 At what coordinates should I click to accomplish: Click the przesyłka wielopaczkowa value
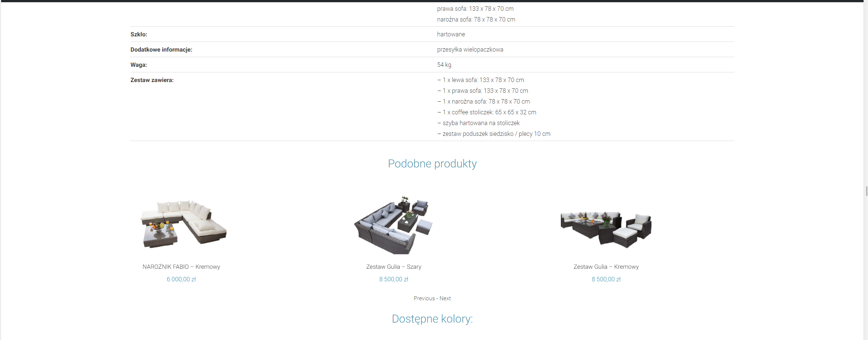[470, 49]
